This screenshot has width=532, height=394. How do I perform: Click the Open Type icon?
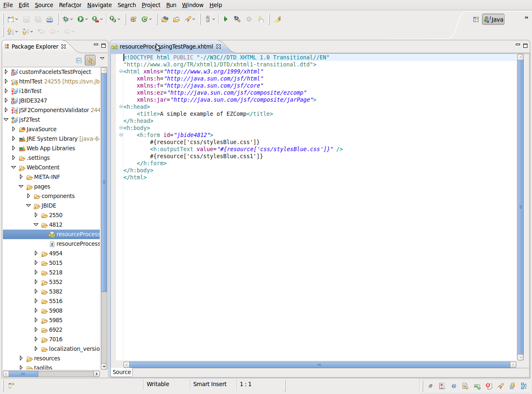tap(165, 19)
